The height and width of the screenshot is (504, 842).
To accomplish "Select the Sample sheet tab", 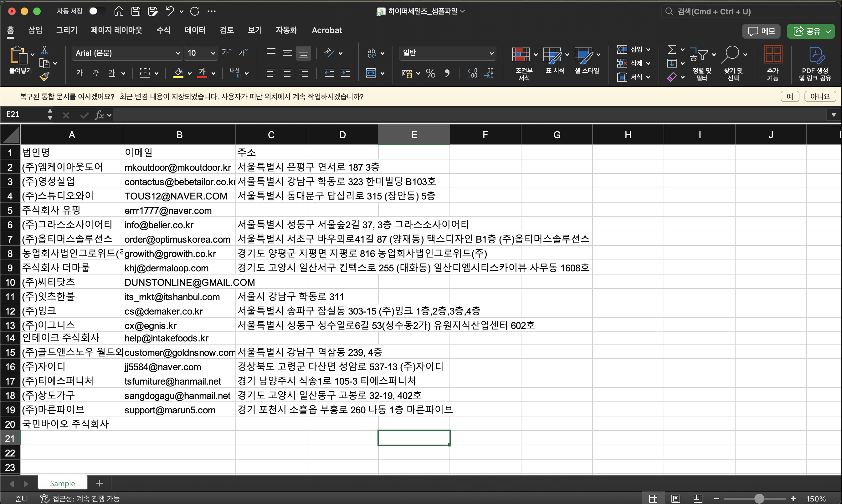I will click(62, 483).
